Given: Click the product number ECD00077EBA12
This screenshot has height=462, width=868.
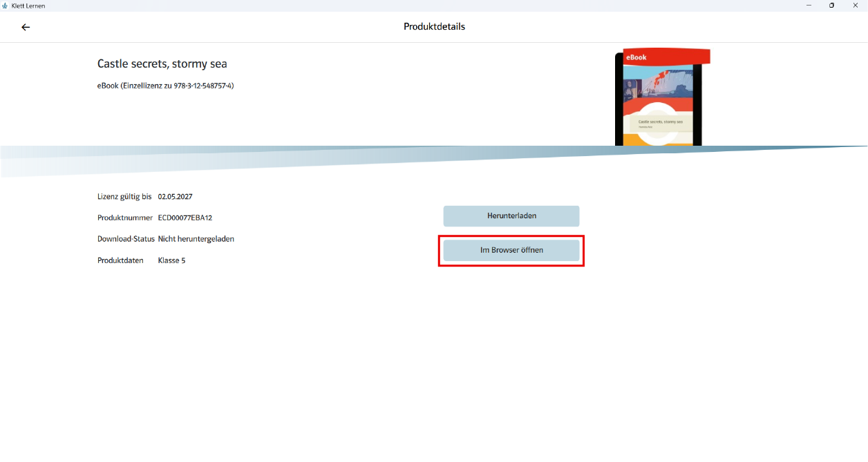Looking at the screenshot, I should tap(185, 218).
